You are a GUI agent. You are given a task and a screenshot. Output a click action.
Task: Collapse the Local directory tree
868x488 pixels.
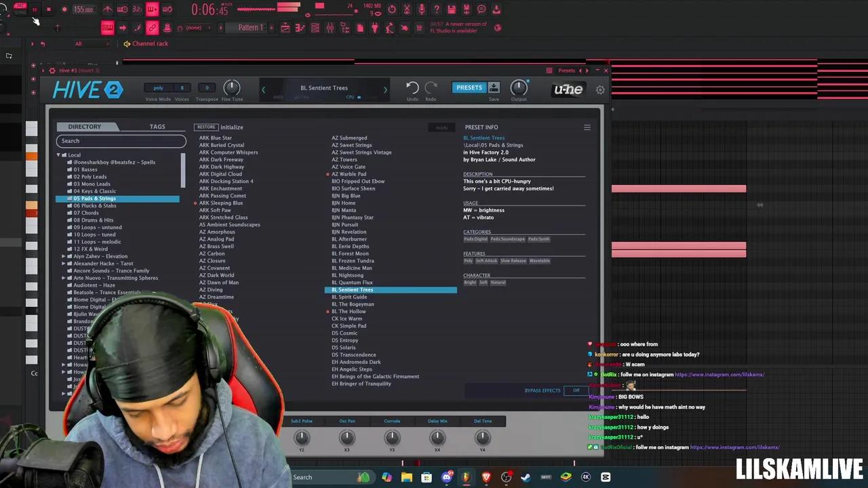[58, 155]
